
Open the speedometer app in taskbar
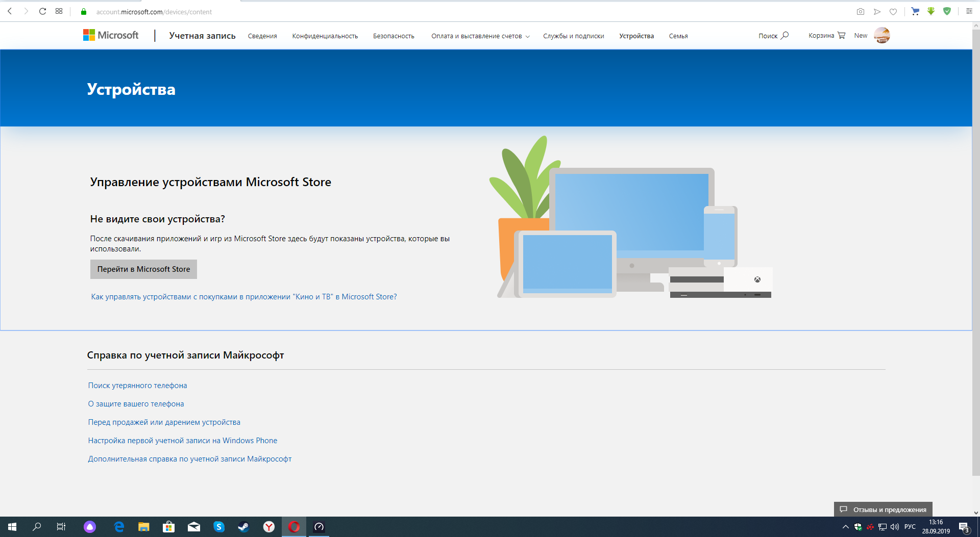(319, 527)
